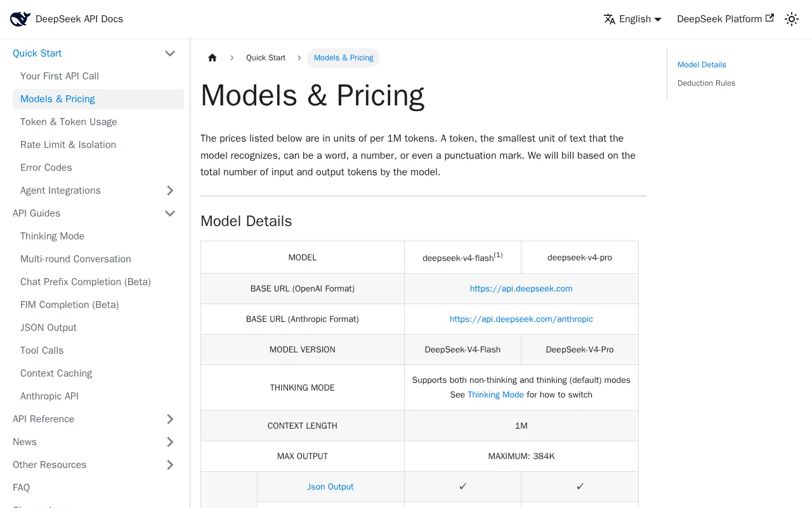Image resolution: width=812 pixels, height=508 pixels.
Task: Open Quick Start in sidebar
Action: [x=37, y=53]
